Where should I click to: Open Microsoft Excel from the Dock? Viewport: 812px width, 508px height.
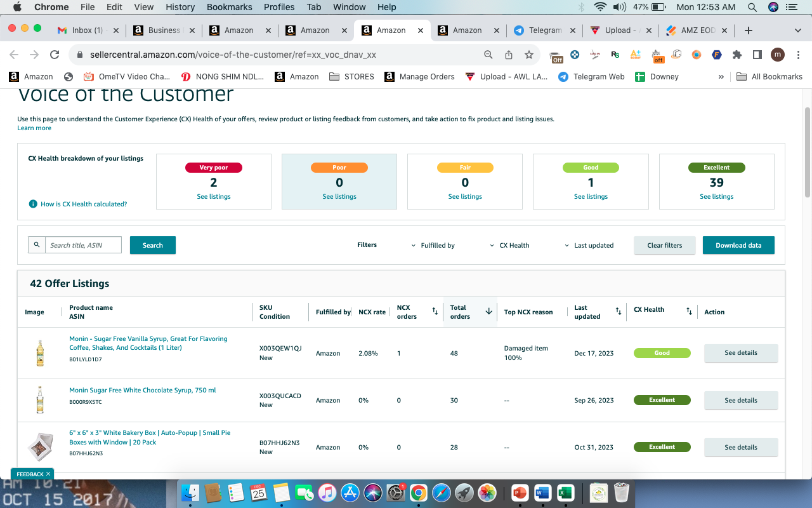click(565, 493)
